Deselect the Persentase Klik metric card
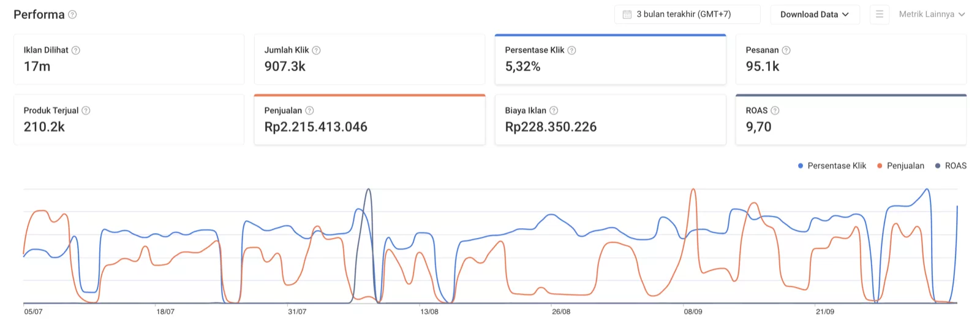Viewport: 980px width, 333px height. (610, 59)
